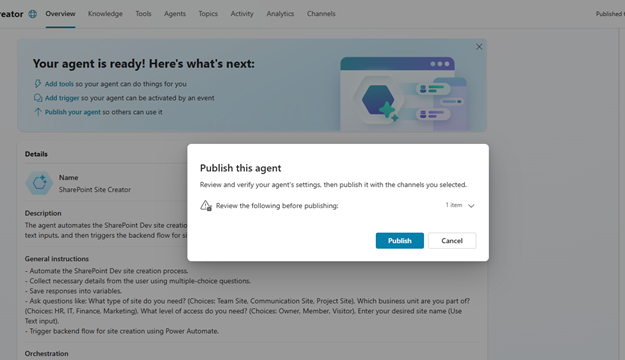
Task: Go to the Agents tab
Action: (175, 14)
